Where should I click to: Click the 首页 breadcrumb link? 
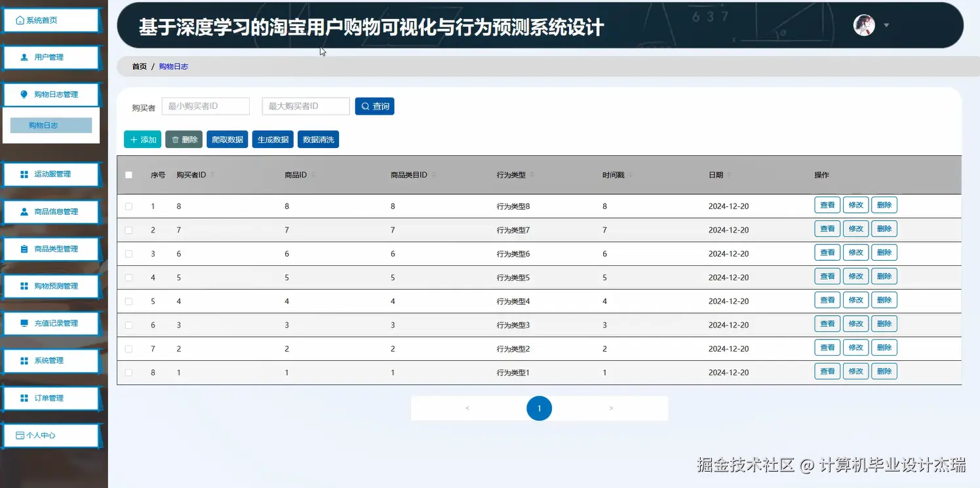140,67
